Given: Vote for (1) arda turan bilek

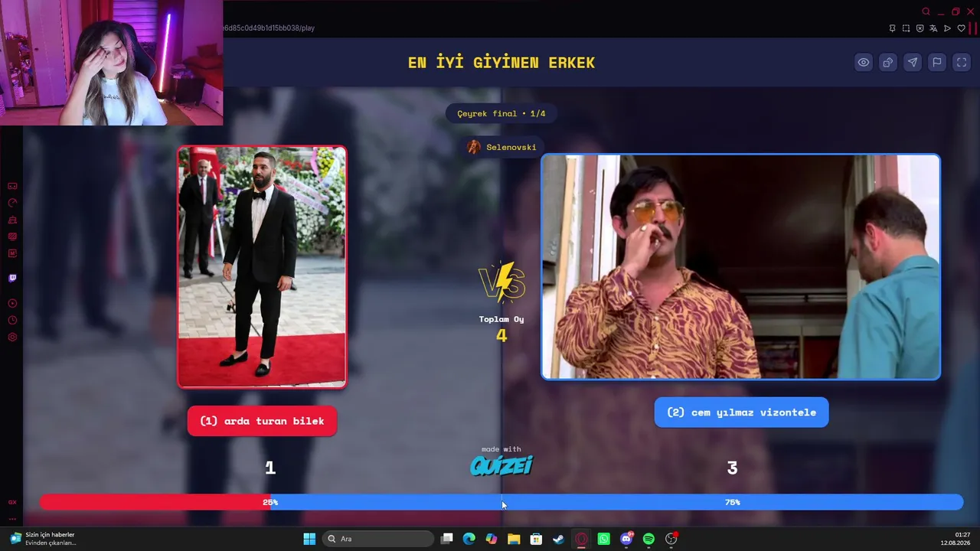Looking at the screenshot, I should tap(262, 421).
